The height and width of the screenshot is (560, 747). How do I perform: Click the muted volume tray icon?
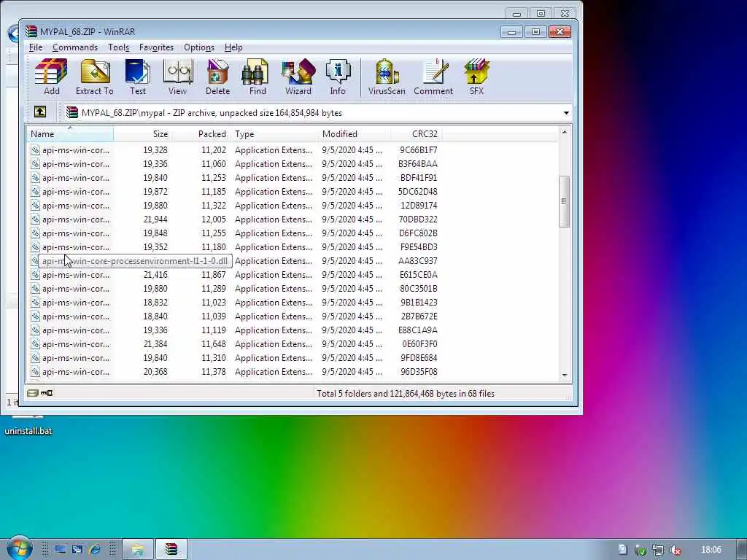(676, 550)
